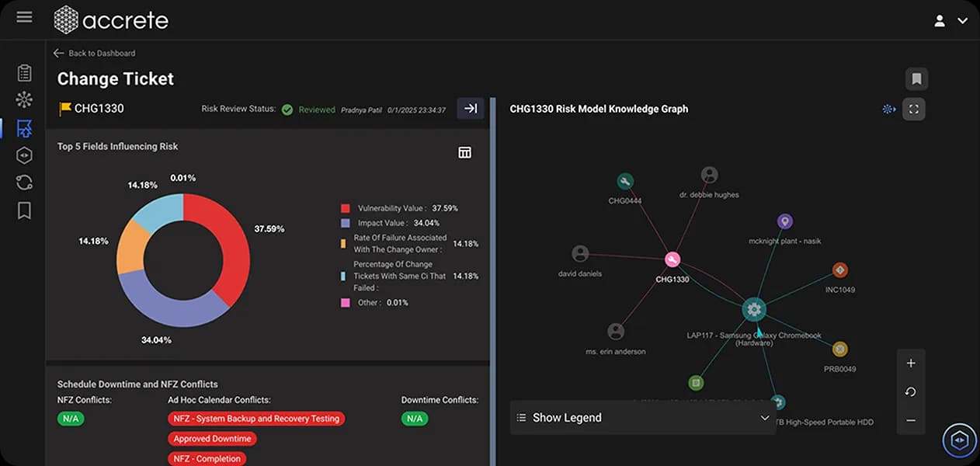Reset the knowledge graph view
Viewport: 980px width, 466px height.
click(x=911, y=392)
